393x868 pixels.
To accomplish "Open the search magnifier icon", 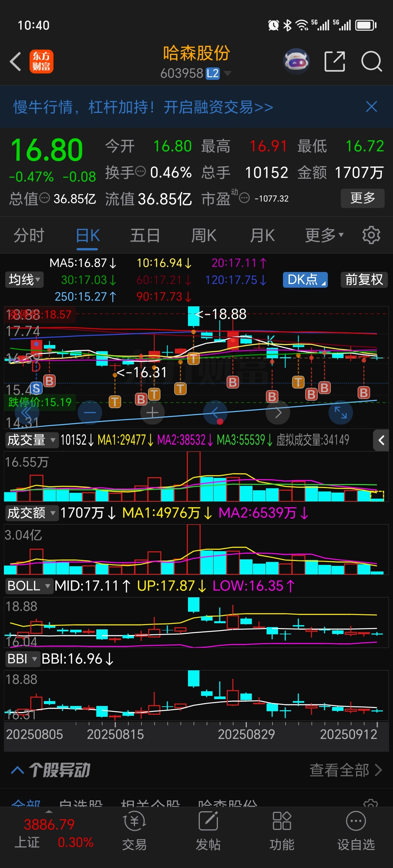I will pos(371,61).
